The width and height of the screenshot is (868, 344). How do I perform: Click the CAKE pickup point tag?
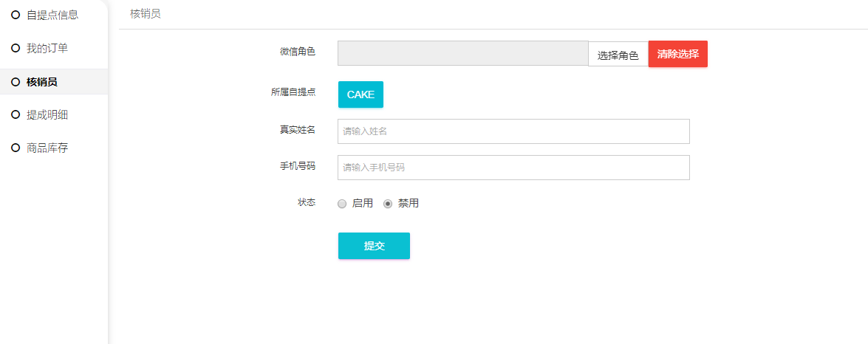click(x=360, y=94)
